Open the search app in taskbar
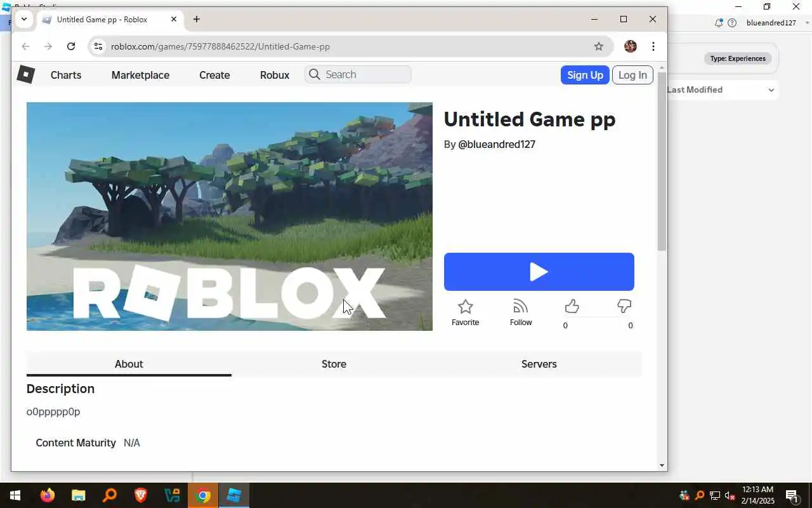Viewport: 812px width, 508px height. pos(110,495)
